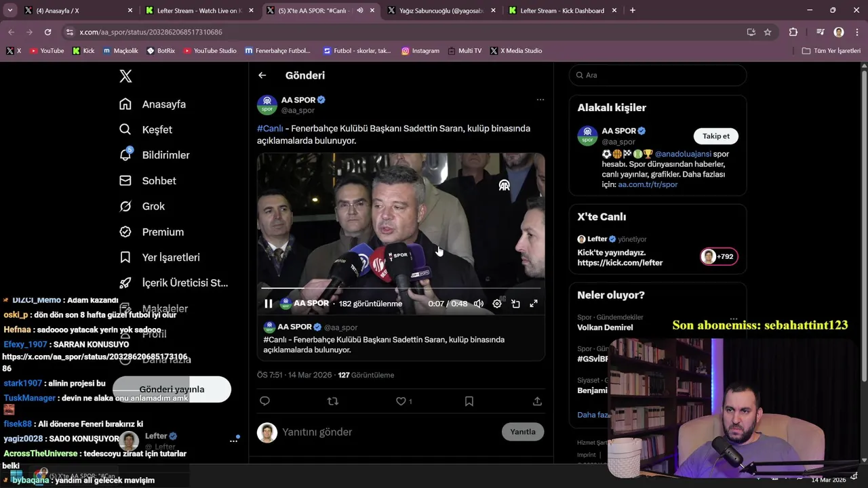Image resolution: width=868 pixels, height=488 pixels.
Task: Open Keşfet explore page
Action: click(x=146, y=129)
